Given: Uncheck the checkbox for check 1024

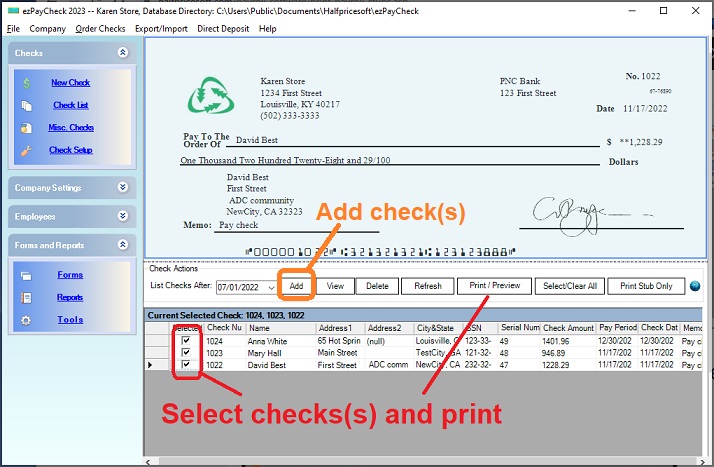Looking at the screenshot, I should point(185,341).
